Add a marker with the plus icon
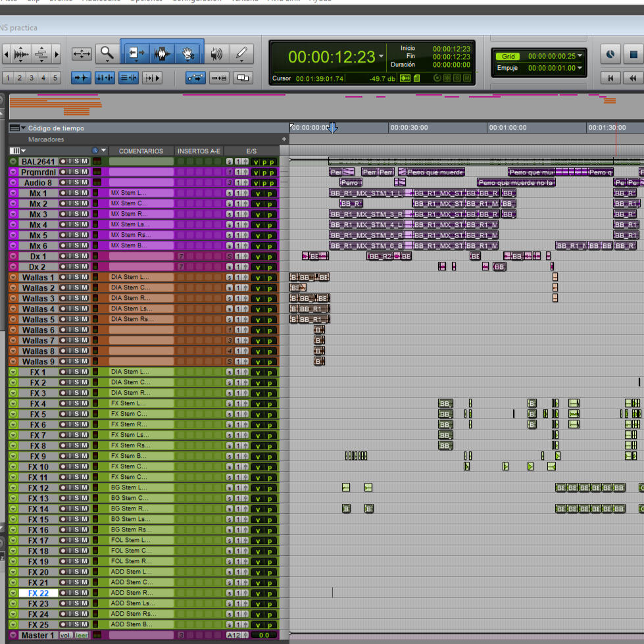 click(x=284, y=139)
